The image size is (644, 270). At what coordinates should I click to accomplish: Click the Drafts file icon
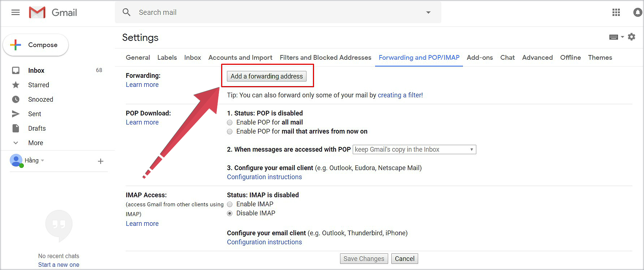coord(16,128)
